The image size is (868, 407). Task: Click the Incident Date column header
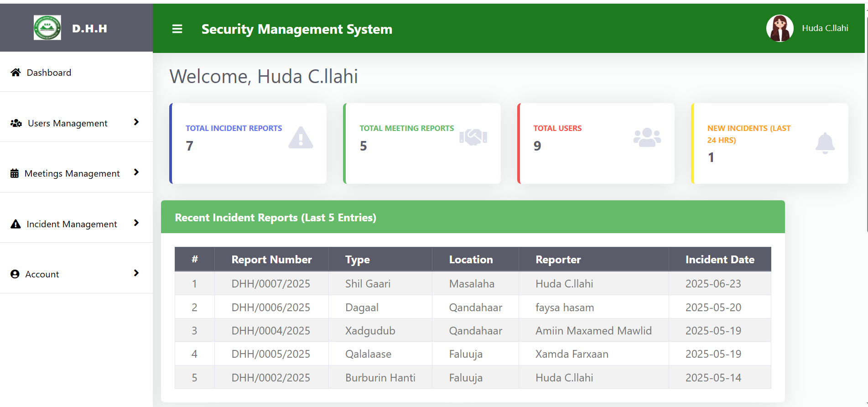(720, 260)
